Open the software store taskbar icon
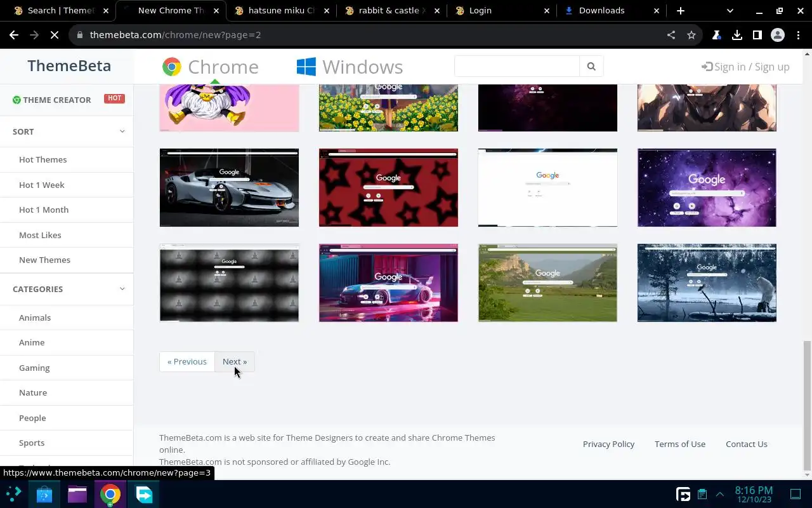 (44, 494)
